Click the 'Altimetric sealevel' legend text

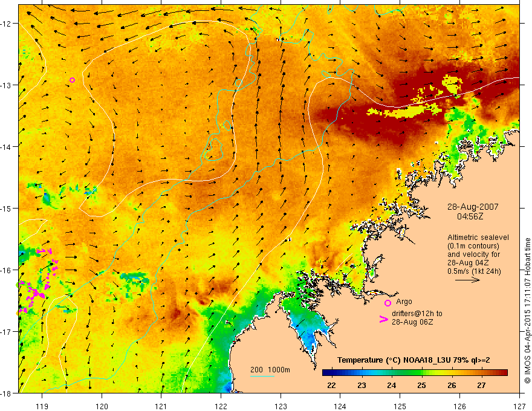point(478,238)
